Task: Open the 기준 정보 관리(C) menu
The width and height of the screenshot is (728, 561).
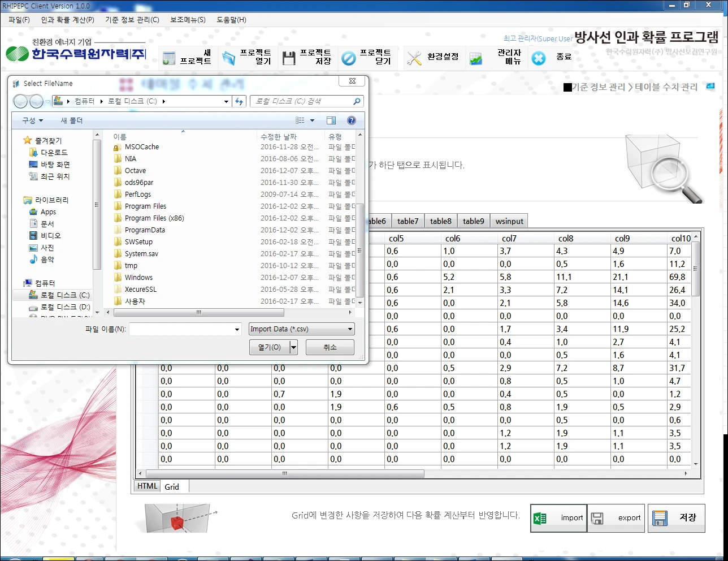Action: pos(132,20)
